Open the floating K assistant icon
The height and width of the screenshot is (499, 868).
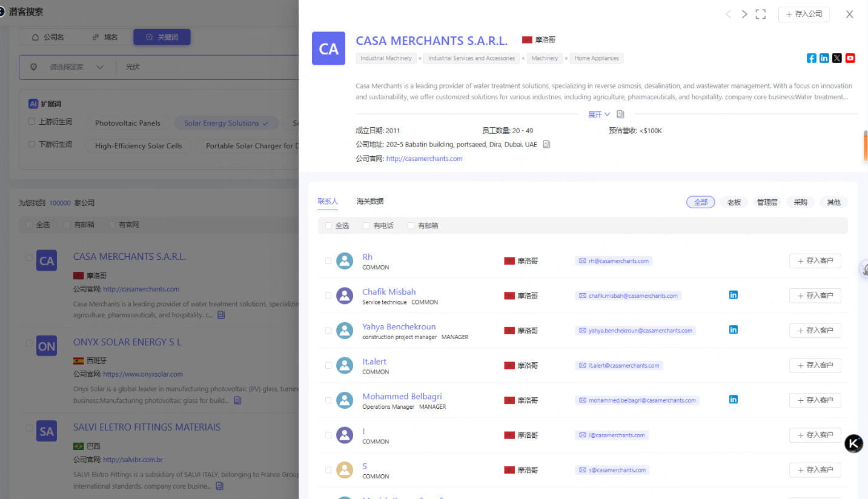(854, 443)
